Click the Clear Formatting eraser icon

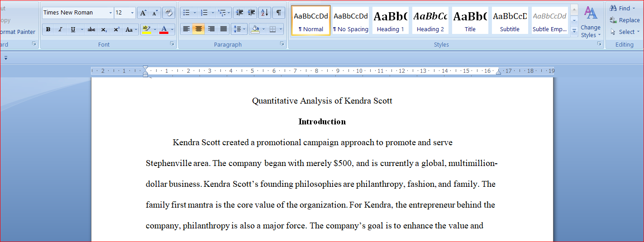[169, 13]
